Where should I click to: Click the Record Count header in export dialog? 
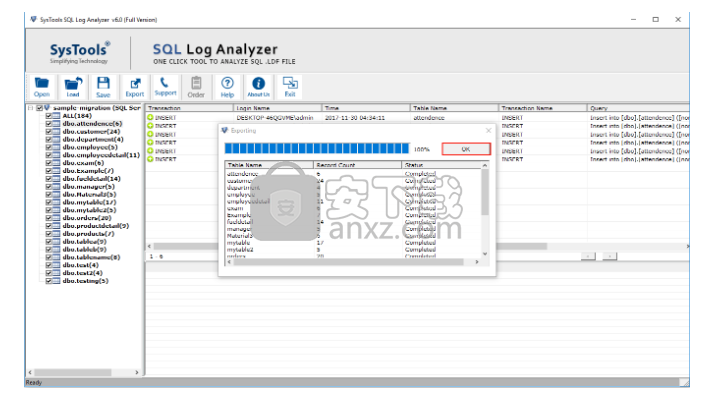358,165
